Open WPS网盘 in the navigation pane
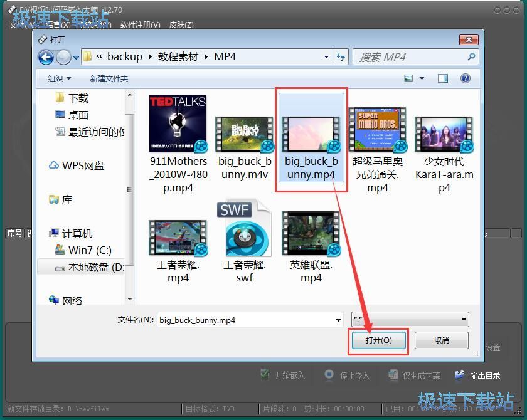This screenshot has width=527, height=420. 77,165
